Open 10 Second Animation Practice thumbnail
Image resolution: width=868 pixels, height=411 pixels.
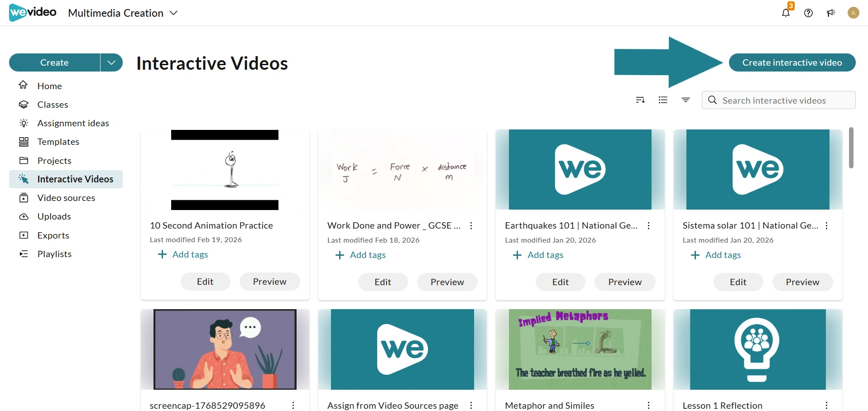(x=225, y=170)
